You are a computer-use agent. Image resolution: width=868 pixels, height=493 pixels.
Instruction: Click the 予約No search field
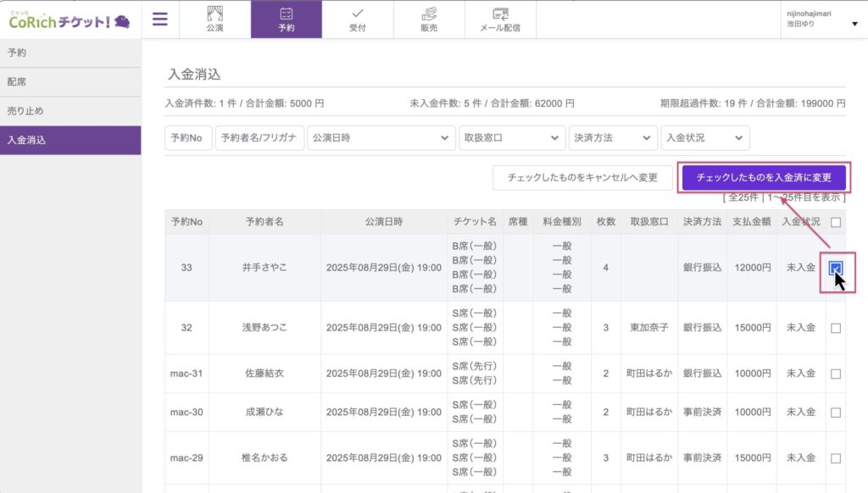point(188,138)
